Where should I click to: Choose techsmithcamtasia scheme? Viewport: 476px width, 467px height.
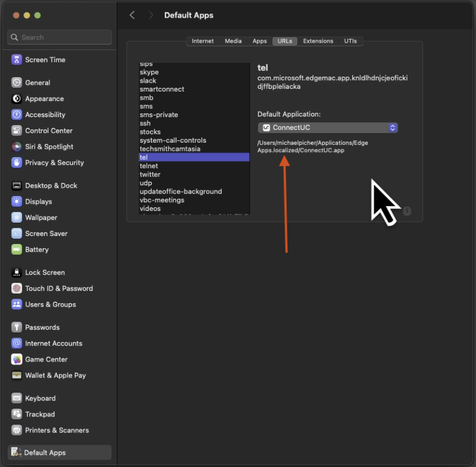(194, 149)
